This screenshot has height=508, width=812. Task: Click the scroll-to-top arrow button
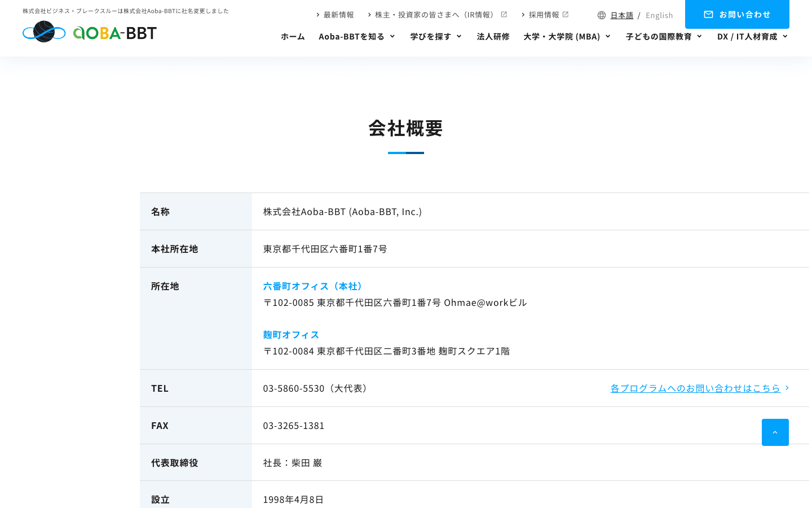point(775,432)
